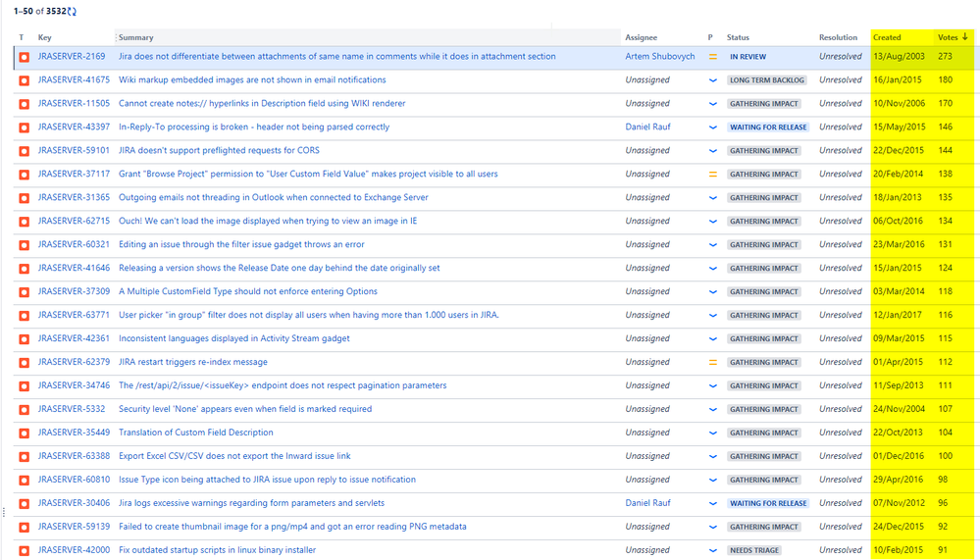Screen dimensions: 980x560
Task: Click the bug icon in the JRASERVER-5332 row
Action: tap(24, 409)
